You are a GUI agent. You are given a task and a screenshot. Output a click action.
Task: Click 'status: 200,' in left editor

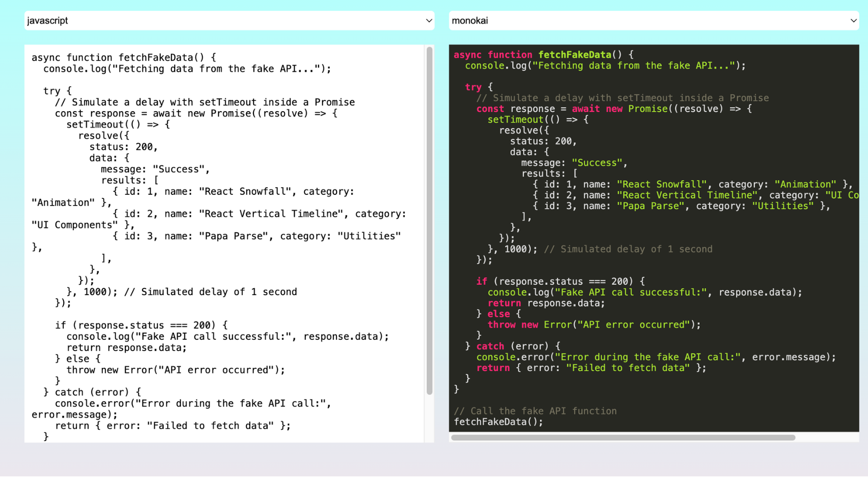tap(123, 147)
